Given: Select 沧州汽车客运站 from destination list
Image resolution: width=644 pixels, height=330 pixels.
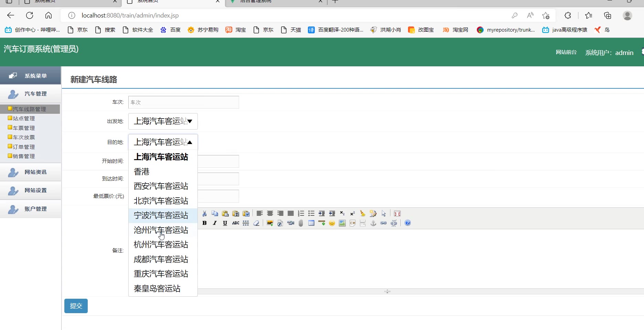Looking at the screenshot, I should click(161, 230).
